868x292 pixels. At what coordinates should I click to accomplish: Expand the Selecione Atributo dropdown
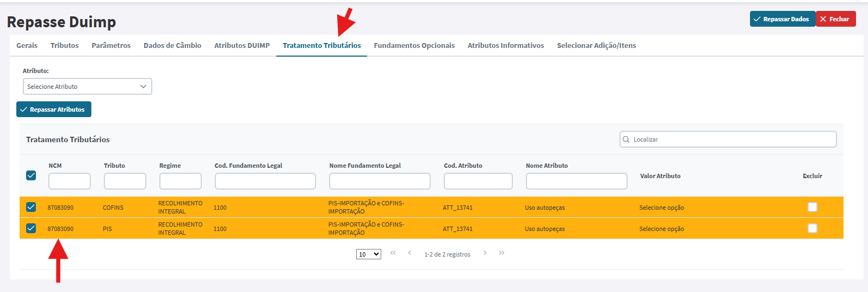tap(87, 87)
